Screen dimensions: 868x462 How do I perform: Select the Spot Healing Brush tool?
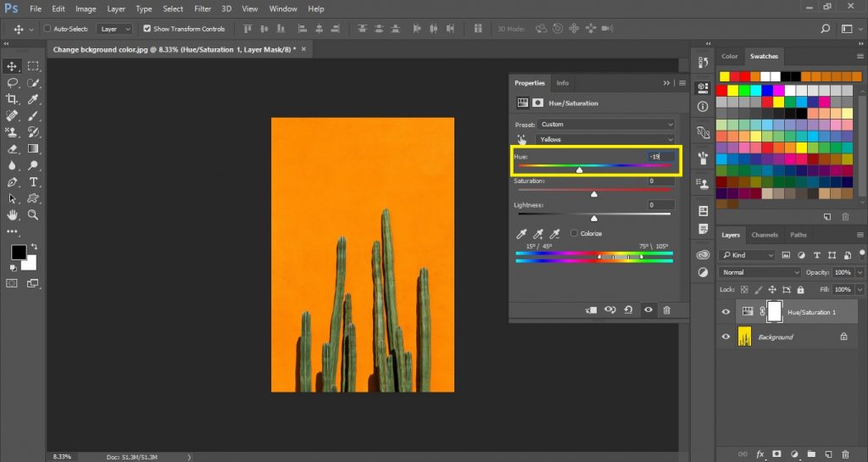[x=12, y=115]
